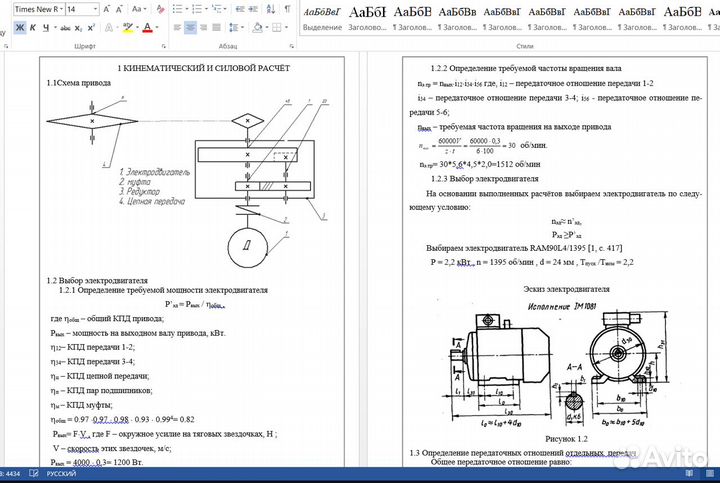Click red font color swatch
The image size is (720, 483).
(x=146, y=27)
